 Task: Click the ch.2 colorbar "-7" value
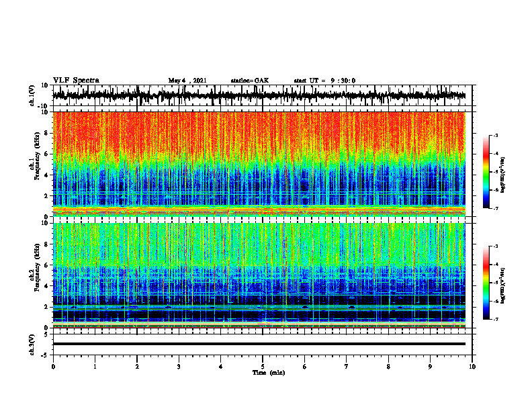(x=496, y=320)
